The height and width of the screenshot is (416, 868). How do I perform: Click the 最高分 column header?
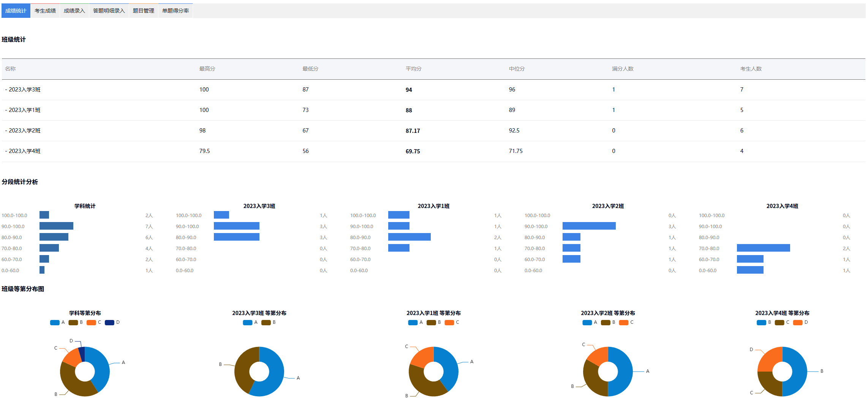click(207, 69)
